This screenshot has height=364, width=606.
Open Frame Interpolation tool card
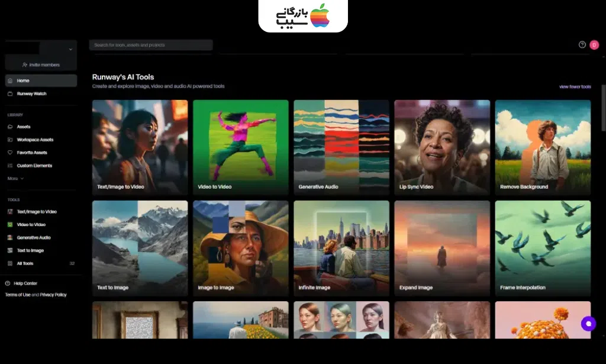[x=543, y=248]
